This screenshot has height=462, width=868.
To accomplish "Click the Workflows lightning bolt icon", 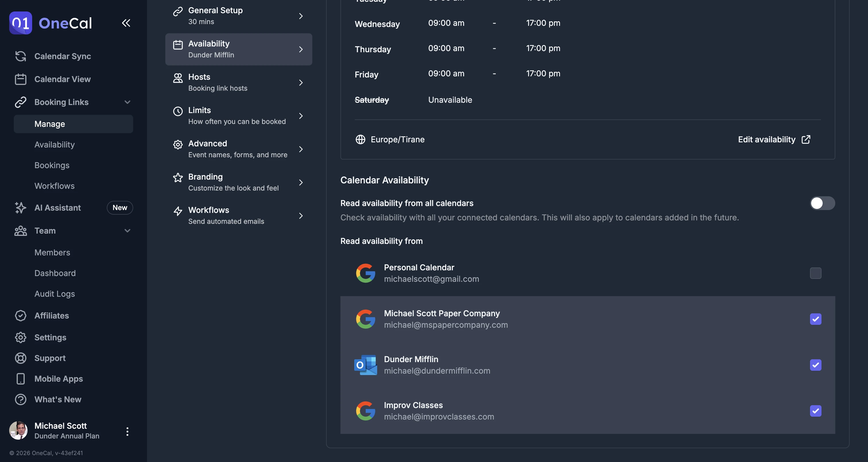I will tap(178, 211).
